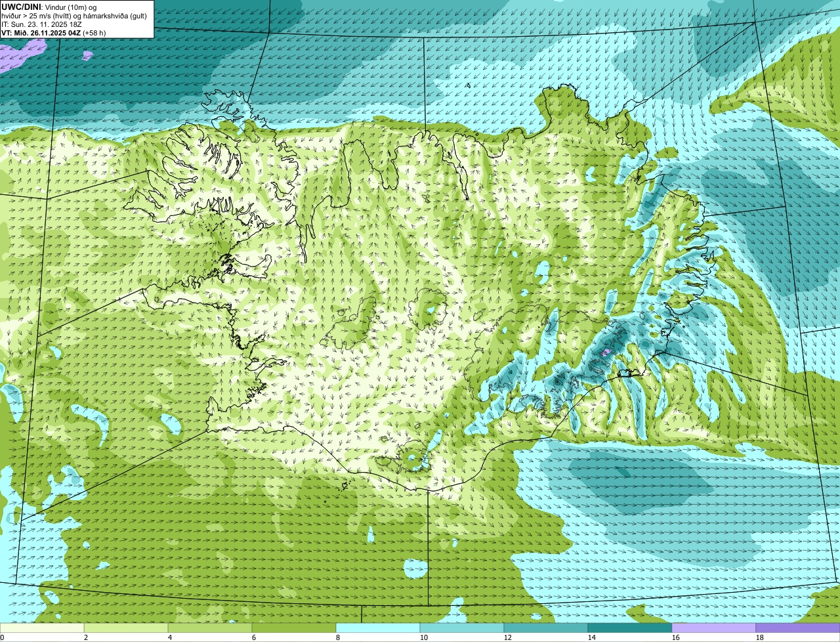
Task: Click the "hviður > 25 m/s (hvítt)" line
Action: coord(38,15)
